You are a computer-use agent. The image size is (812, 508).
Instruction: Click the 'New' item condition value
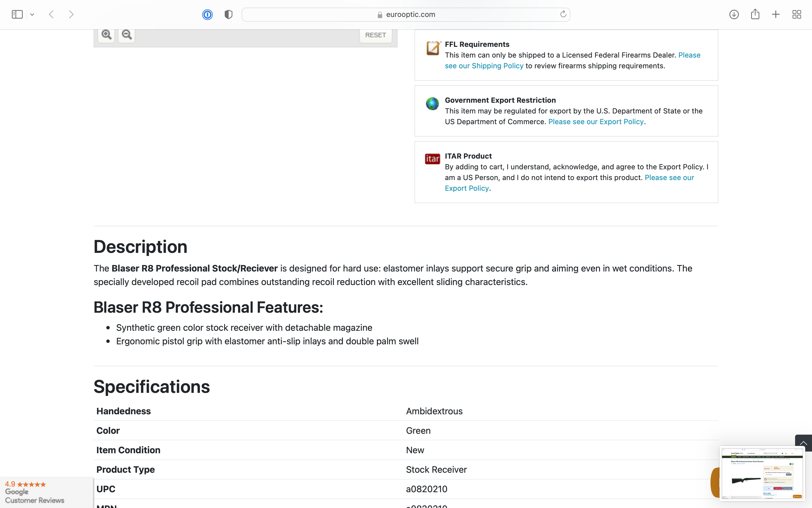tap(415, 450)
